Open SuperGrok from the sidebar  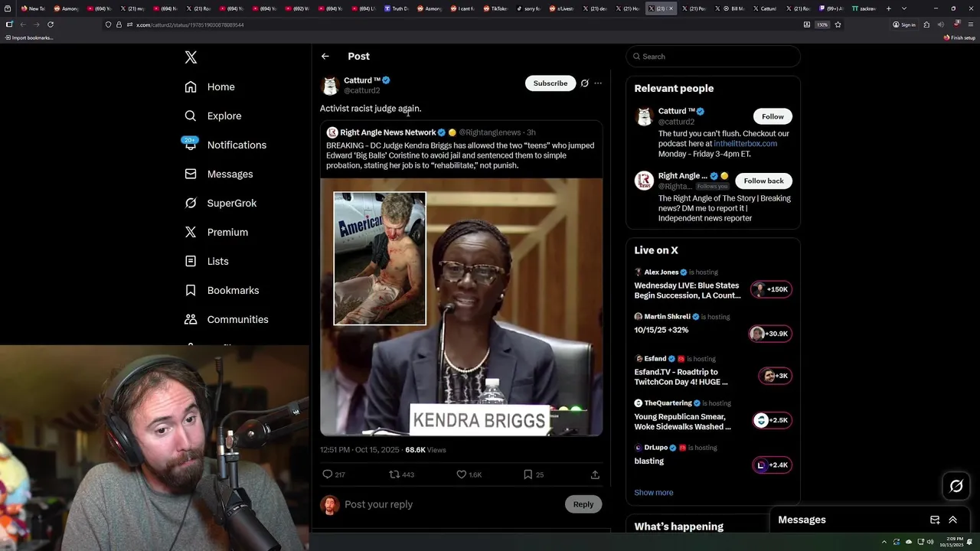220,204
